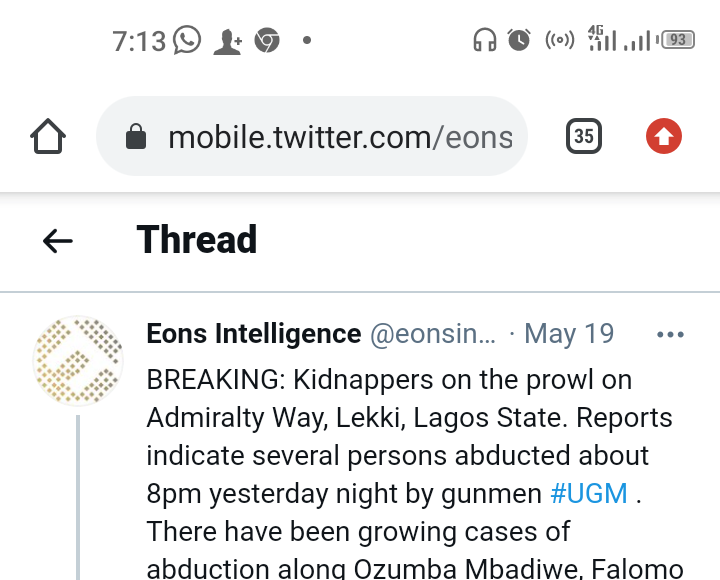The width and height of the screenshot is (720, 580).
Task: Tap the alarm clock status icon
Action: 519,41
